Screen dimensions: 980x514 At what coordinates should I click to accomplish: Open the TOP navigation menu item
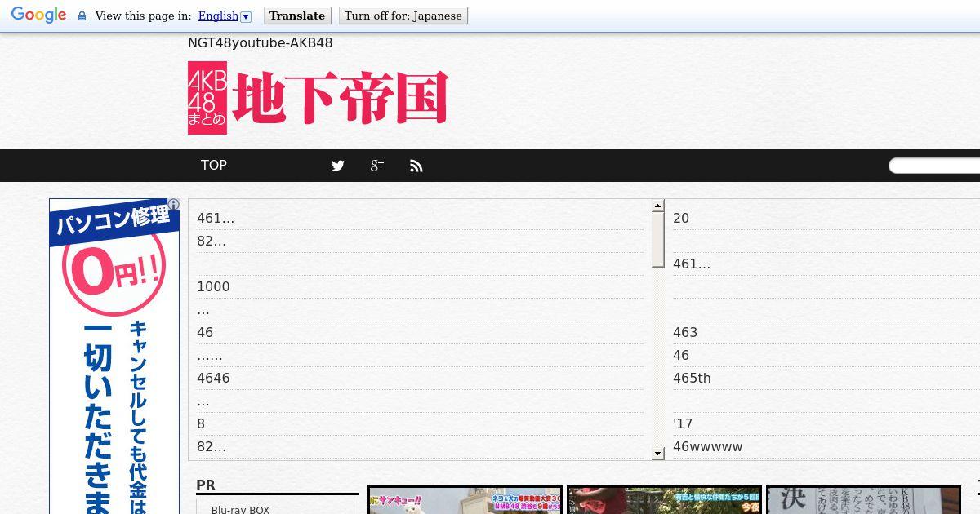pyautogui.click(x=214, y=165)
